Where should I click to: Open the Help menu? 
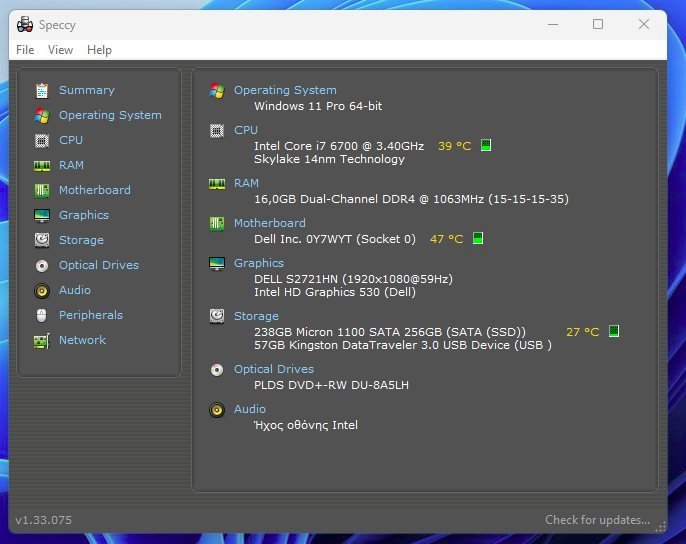point(99,50)
